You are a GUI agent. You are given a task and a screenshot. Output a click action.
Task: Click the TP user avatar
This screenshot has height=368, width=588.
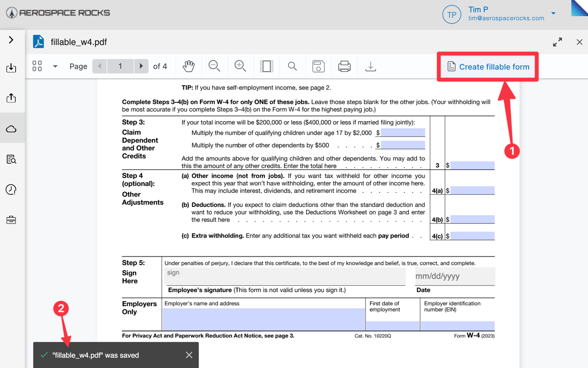[452, 15]
